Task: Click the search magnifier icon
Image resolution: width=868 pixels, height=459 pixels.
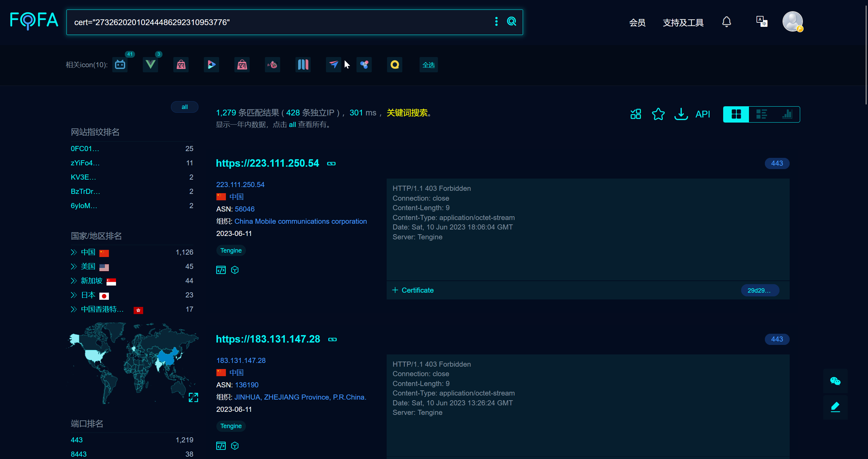Action: click(512, 22)
